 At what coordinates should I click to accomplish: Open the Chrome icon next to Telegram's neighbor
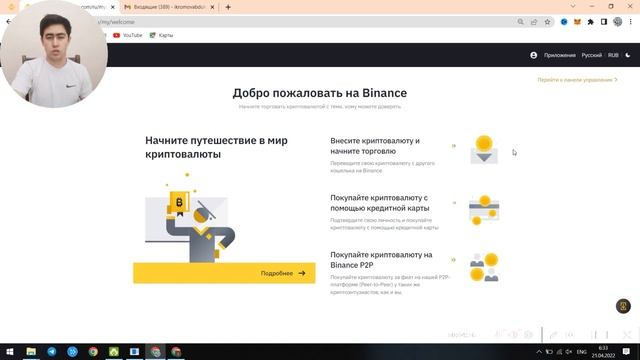click(x=93, y=352)
